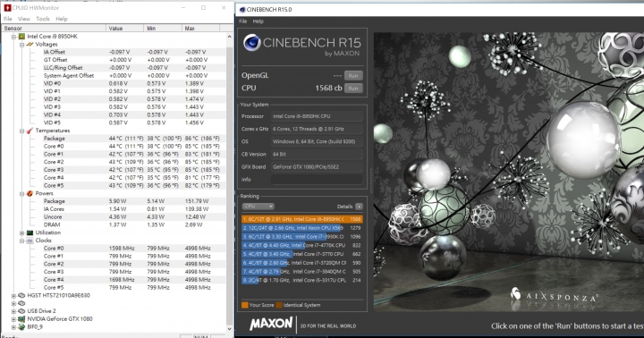This screenshot has width=644, height=338.
Task: Open the CPU ranking dropdown
Action: tap(258, 207)
